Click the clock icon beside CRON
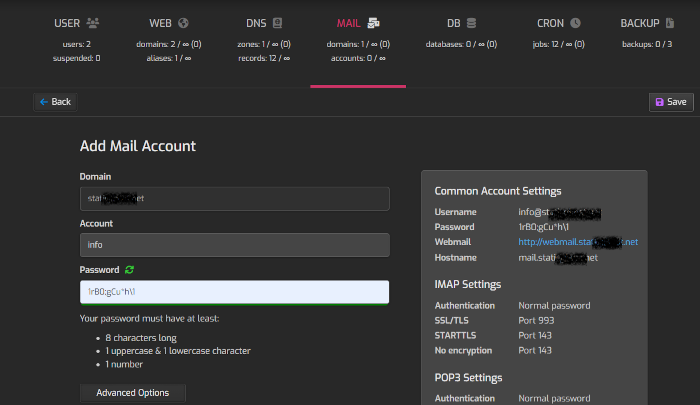This screenshot has height=405, width=700. click(x=575, y=22)
